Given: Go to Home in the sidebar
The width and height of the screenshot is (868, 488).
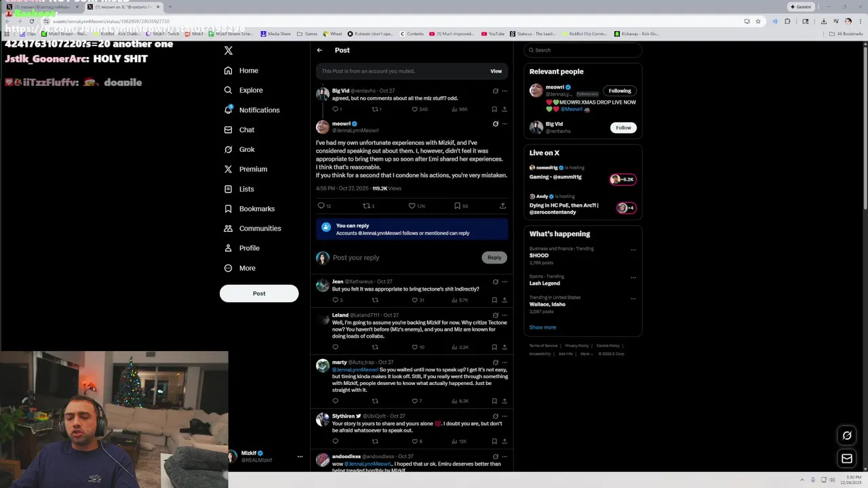Looking at the screenshot, I should pos(241,70).
